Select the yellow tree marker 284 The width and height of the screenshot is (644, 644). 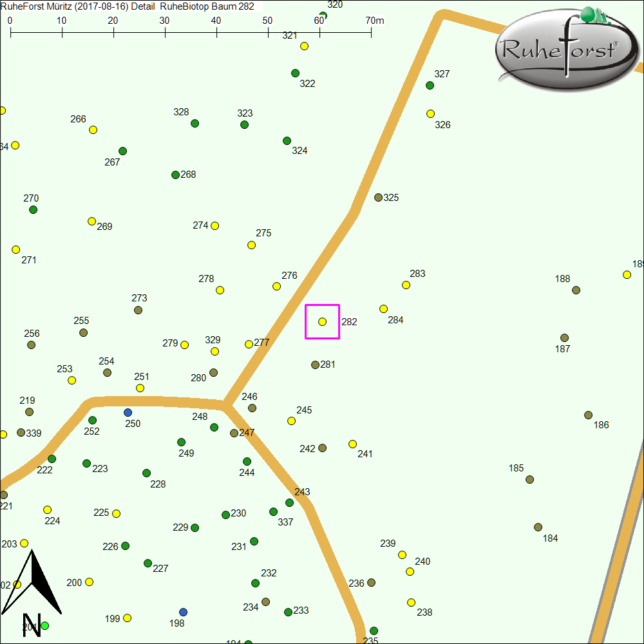(383, 308)
